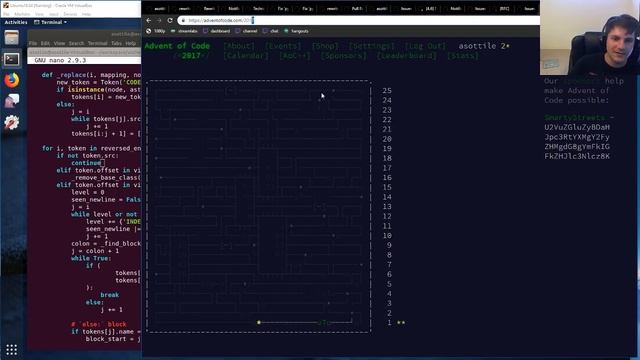Open the [About] link
This screenshot has width=640, height=360.
tap(239, 46)
